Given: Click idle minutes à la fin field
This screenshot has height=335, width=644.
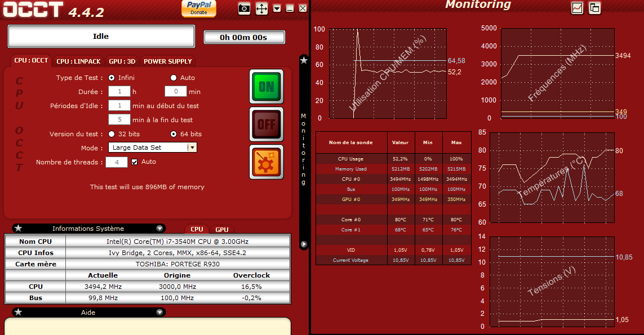Looking at the screenshot, I should click(x=119, y=119).
